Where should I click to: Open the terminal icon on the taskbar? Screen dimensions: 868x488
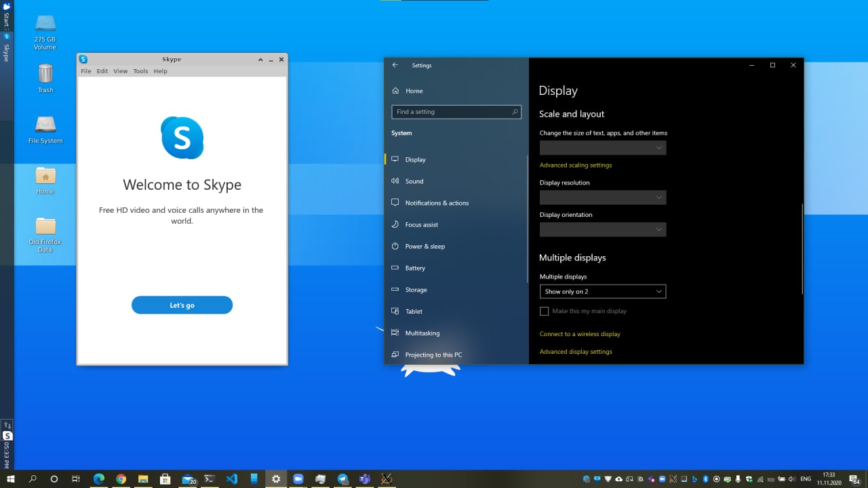pos(210,479)
